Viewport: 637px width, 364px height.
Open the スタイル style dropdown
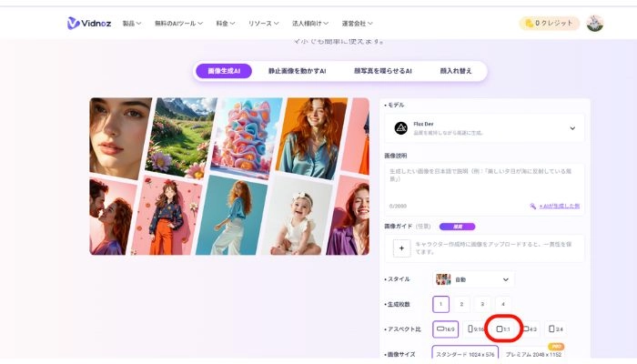[473, 279]
